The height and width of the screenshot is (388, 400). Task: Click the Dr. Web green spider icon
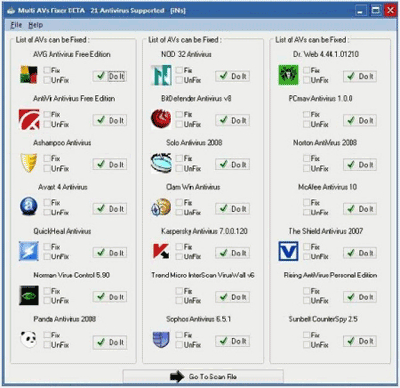click(x=289, y=75)
